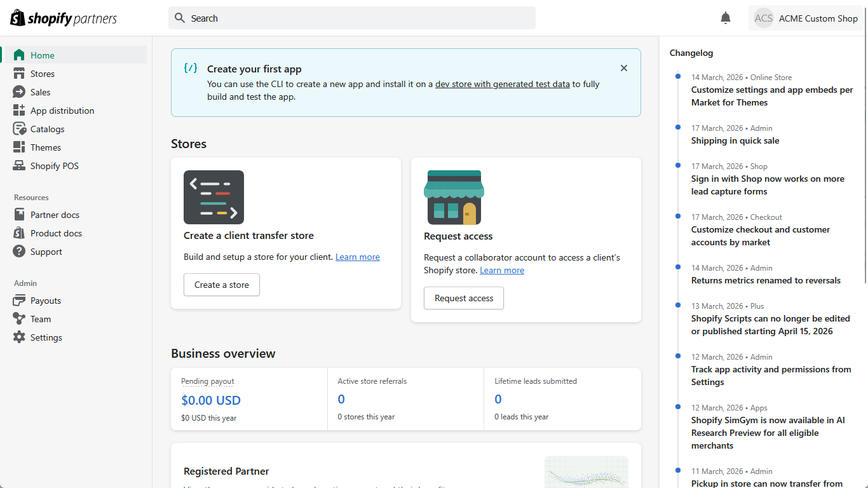Open Sign in with Shop changelog entry

click(768, 185)
